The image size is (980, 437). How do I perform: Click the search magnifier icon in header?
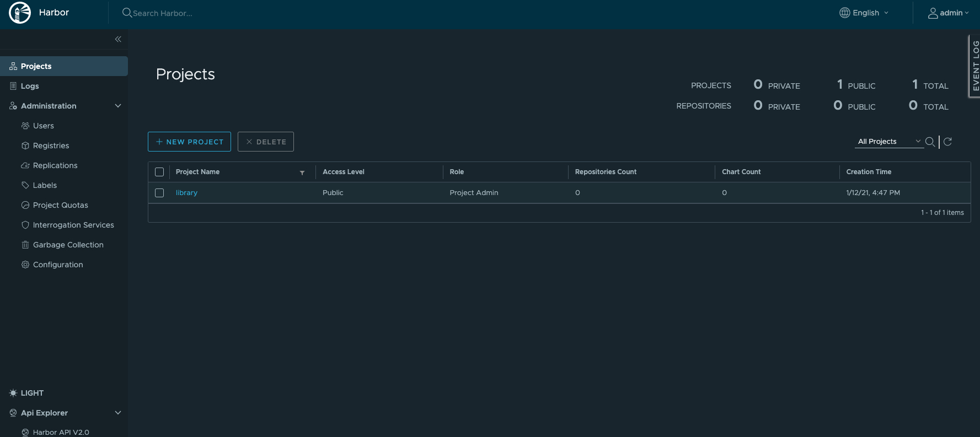[x=127, y=13]
